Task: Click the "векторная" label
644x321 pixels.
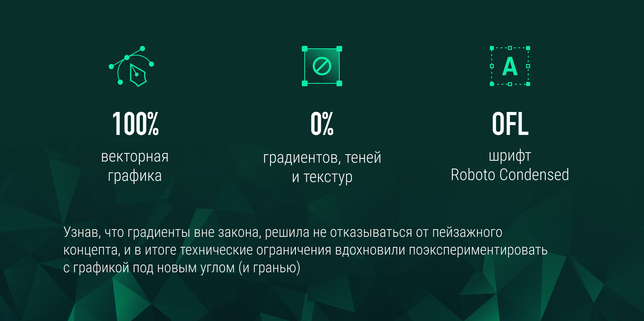Action: (x=135, y=156)
